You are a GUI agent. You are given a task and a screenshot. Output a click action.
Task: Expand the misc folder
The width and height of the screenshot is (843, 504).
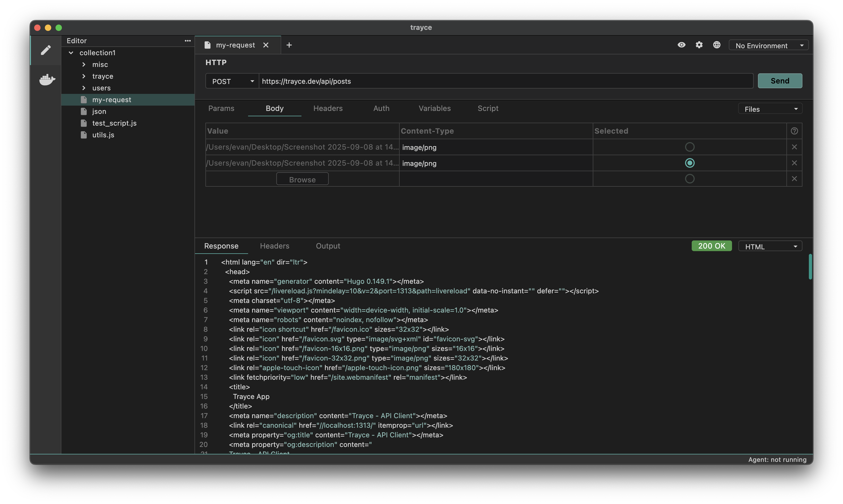tap(84, 65)
